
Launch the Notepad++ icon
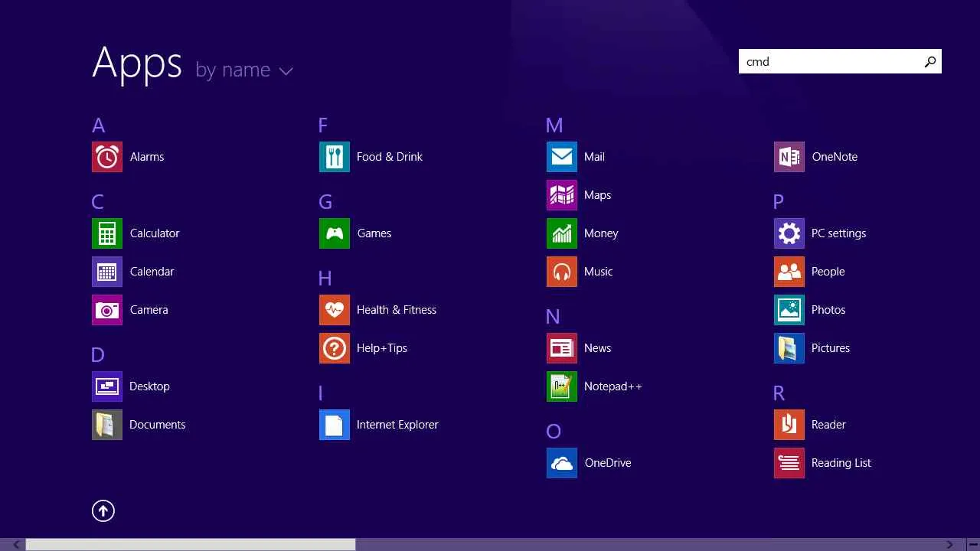tap(562, 386)
